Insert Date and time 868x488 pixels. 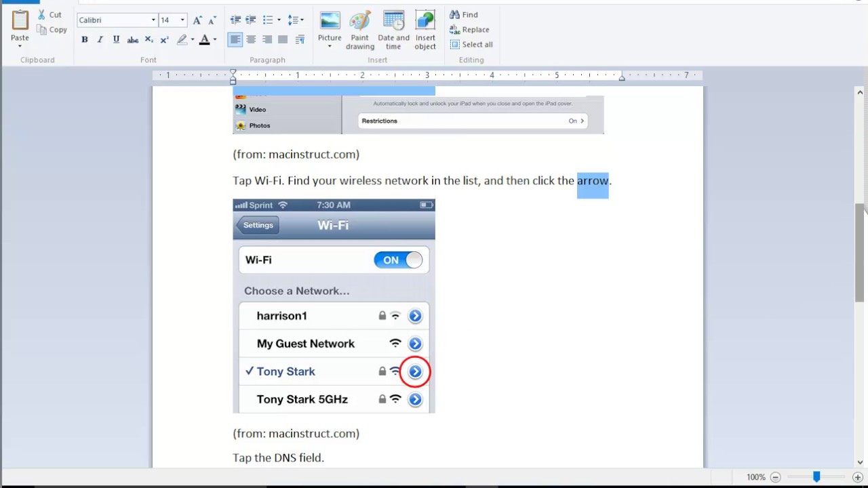tap(393, 30)
